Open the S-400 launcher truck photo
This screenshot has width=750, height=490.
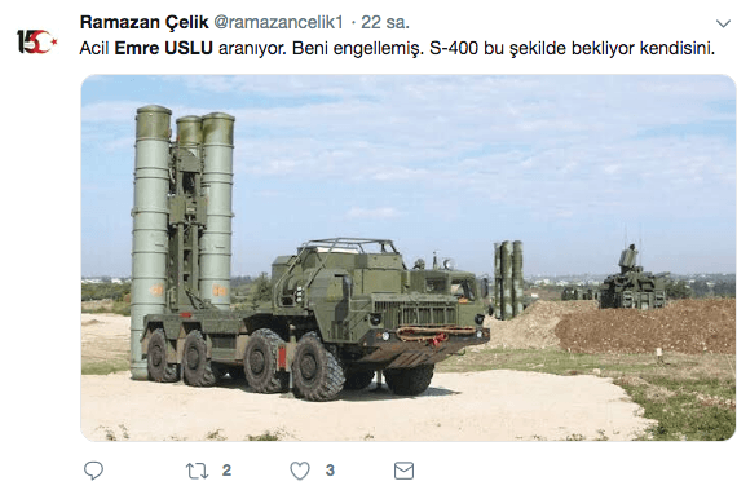point(408,257)
